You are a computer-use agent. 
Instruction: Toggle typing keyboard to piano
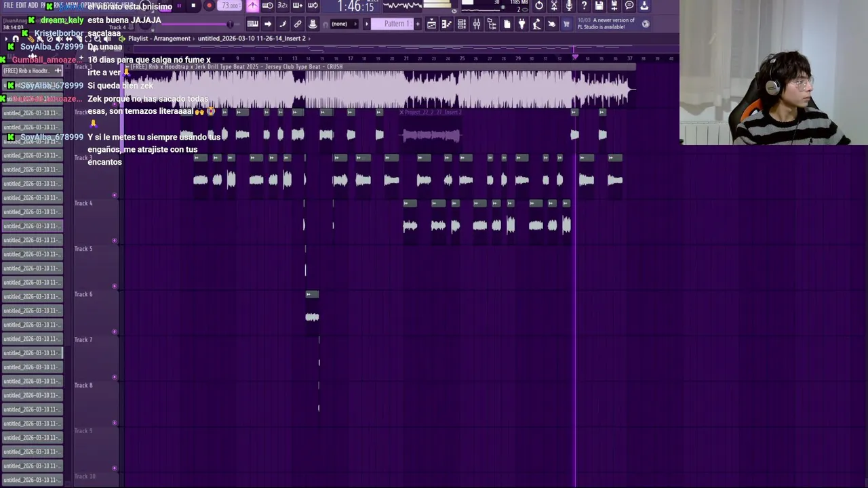[252, 24]
